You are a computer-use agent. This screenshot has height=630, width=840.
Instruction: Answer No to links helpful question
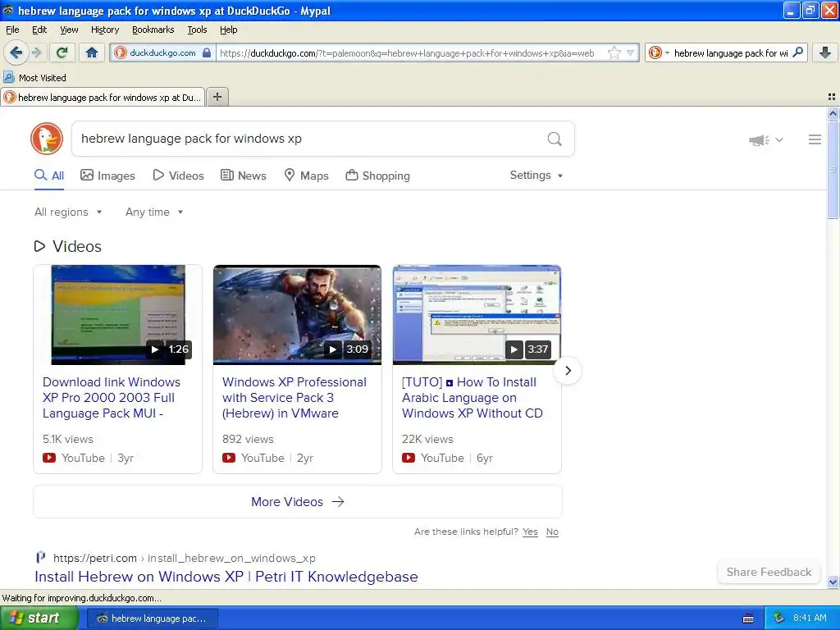tap(552, 532)
